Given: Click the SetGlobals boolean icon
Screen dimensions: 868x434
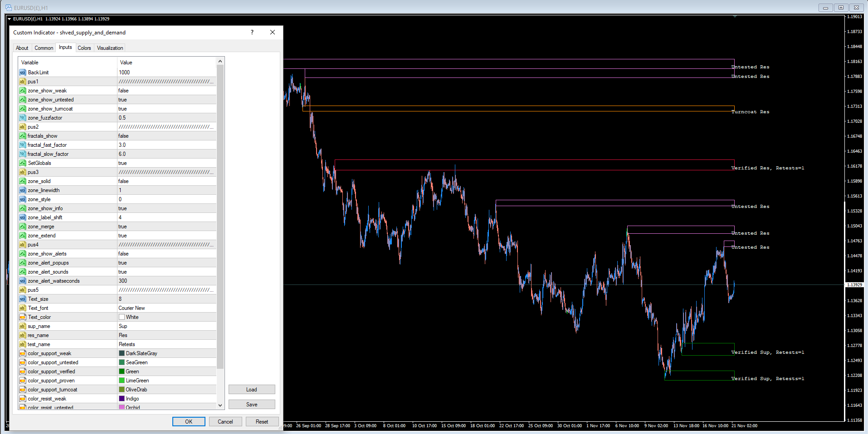Looking at the screenshot, I should [22, 163].
